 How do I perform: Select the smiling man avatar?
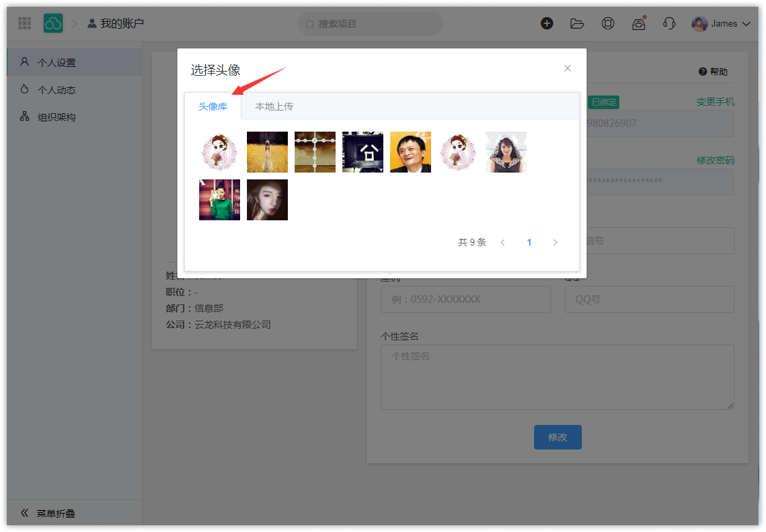(x=411, y=152)
